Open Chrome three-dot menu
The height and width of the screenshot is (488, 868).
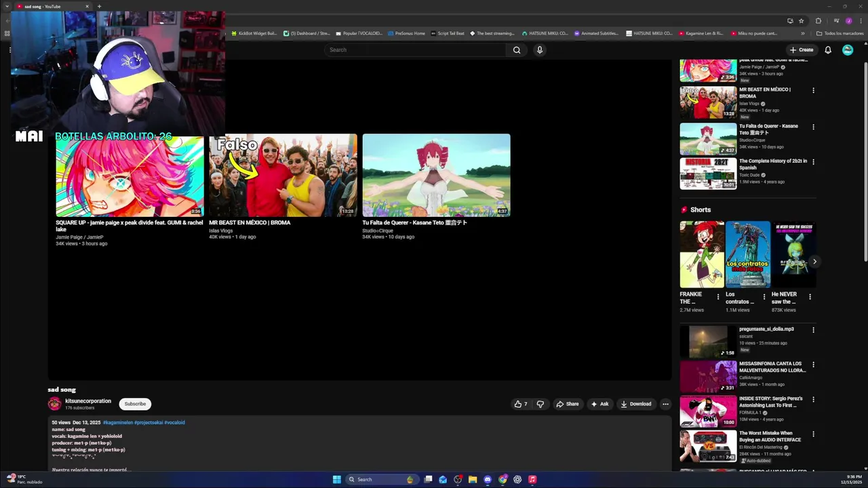[x=860, y=20]
